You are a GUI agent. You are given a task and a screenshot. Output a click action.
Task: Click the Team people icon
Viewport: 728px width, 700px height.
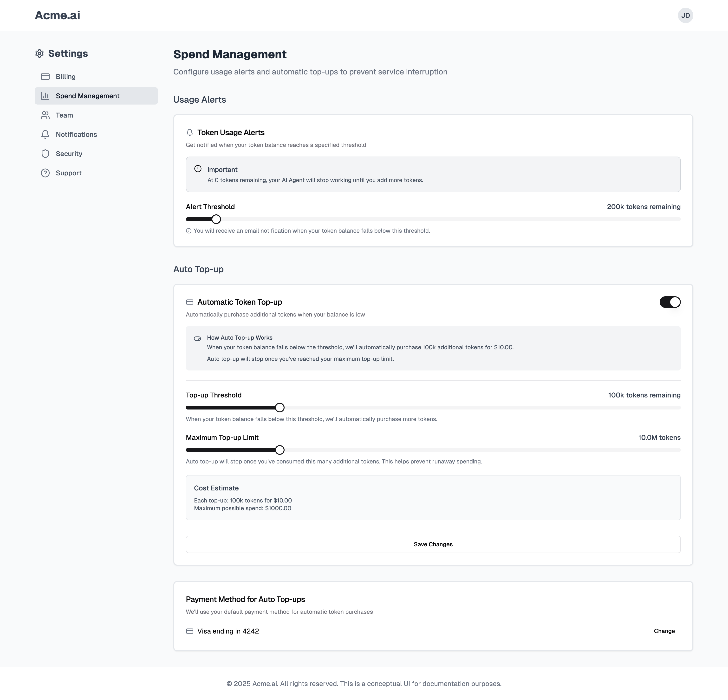click(45, 115)
